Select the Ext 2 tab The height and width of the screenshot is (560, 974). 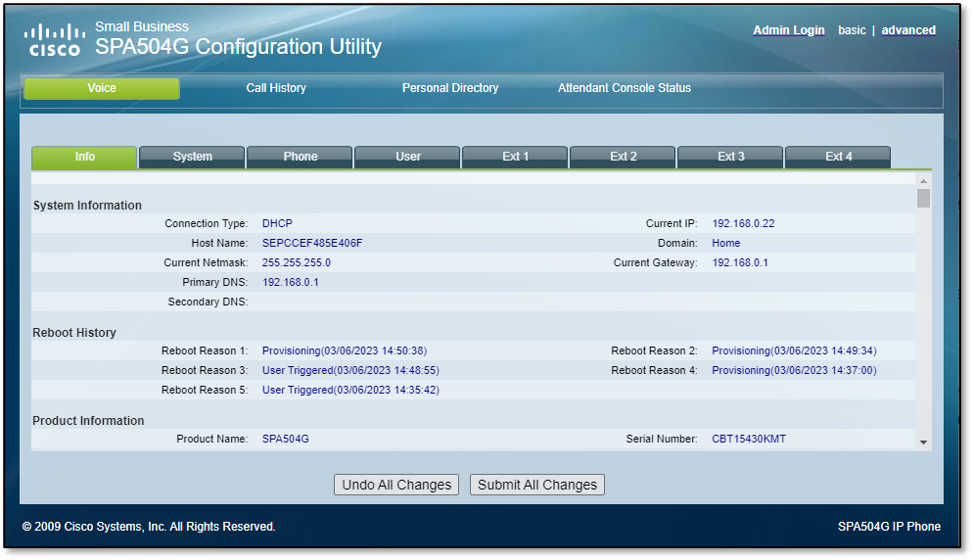click(x=623, y=157)
